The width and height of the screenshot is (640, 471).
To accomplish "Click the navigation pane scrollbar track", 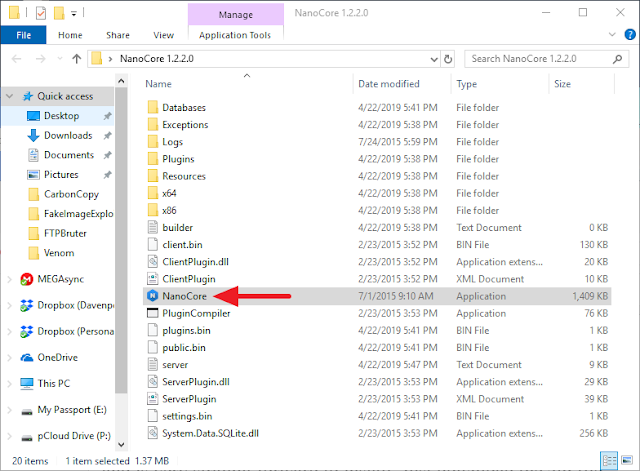I will coord(121,416).
